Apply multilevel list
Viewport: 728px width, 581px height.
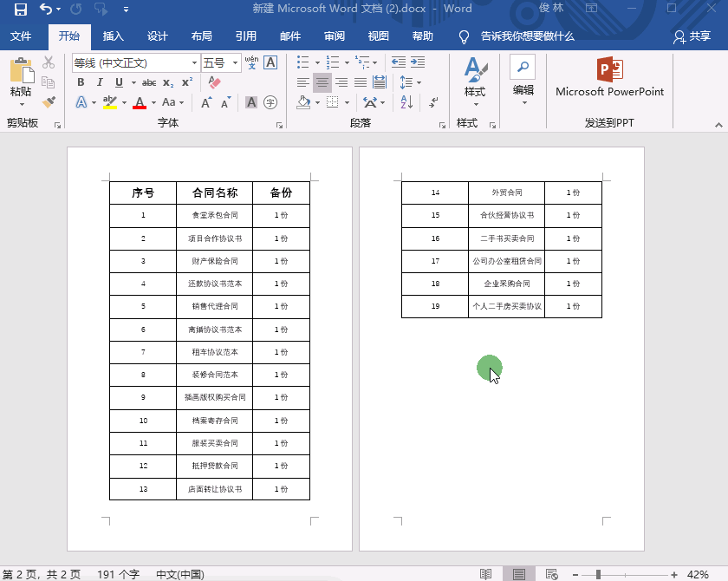pyautogui.click(x=362, y=62)
